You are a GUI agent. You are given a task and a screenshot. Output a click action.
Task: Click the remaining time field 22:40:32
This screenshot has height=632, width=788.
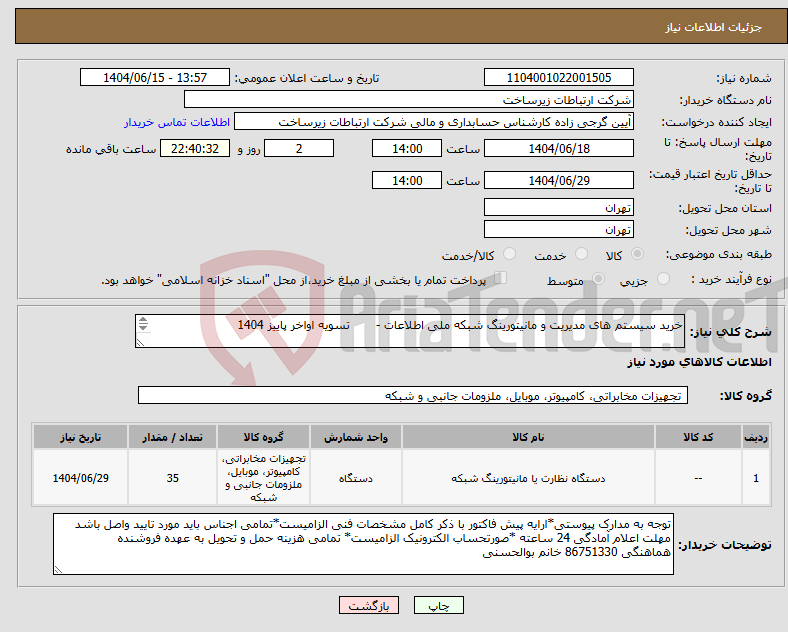tap(195, 149)
